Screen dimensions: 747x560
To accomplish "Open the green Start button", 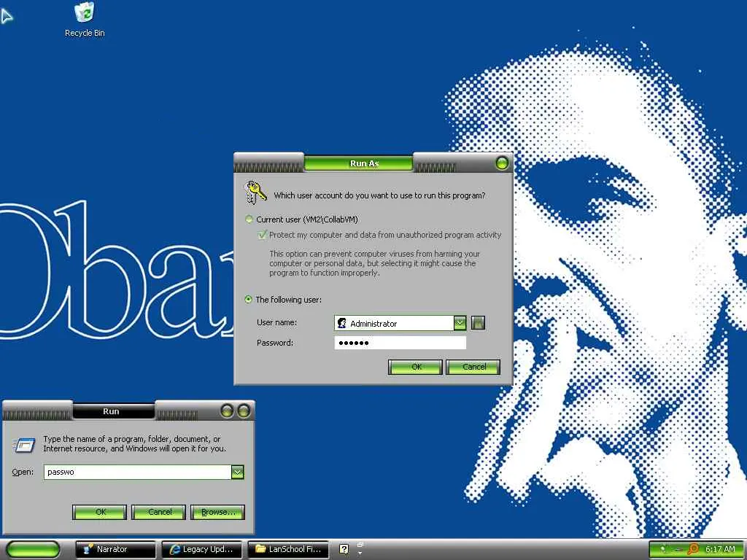I will pos(33,549).
